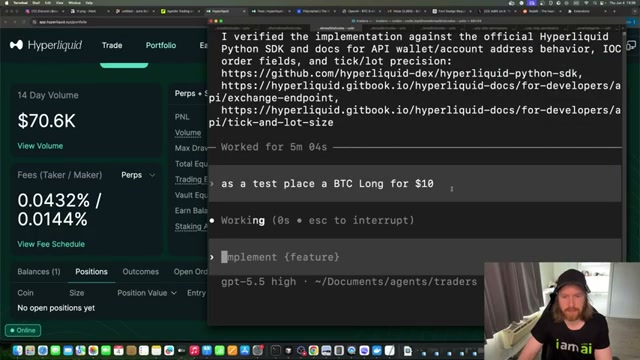Click the Size column header
This screenshot has height=360, width=640.
(76, 293)
